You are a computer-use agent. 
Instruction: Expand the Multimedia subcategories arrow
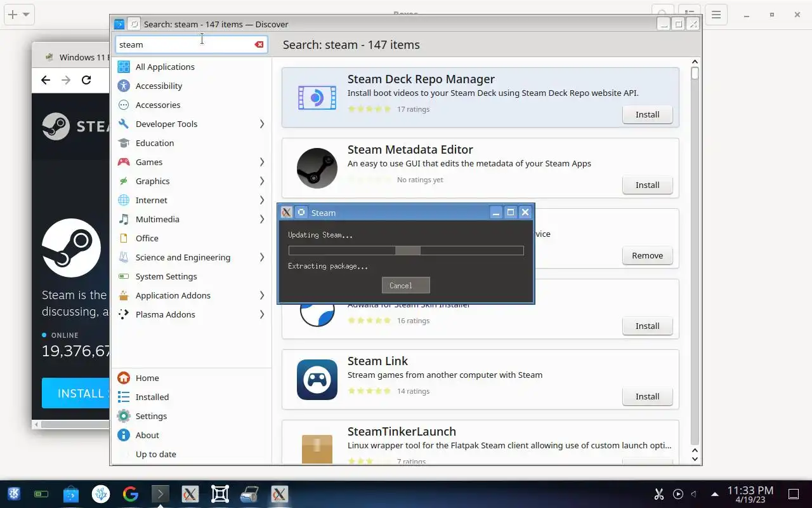coord(261,219)
